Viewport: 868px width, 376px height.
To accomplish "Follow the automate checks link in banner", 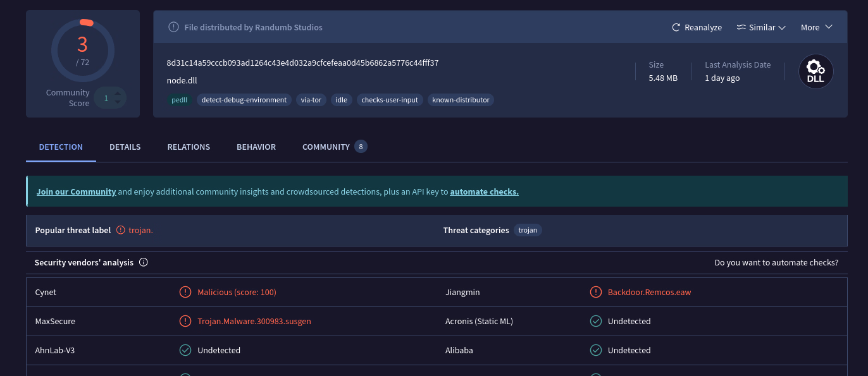I will pyautogui.click(x=484, y=191).
